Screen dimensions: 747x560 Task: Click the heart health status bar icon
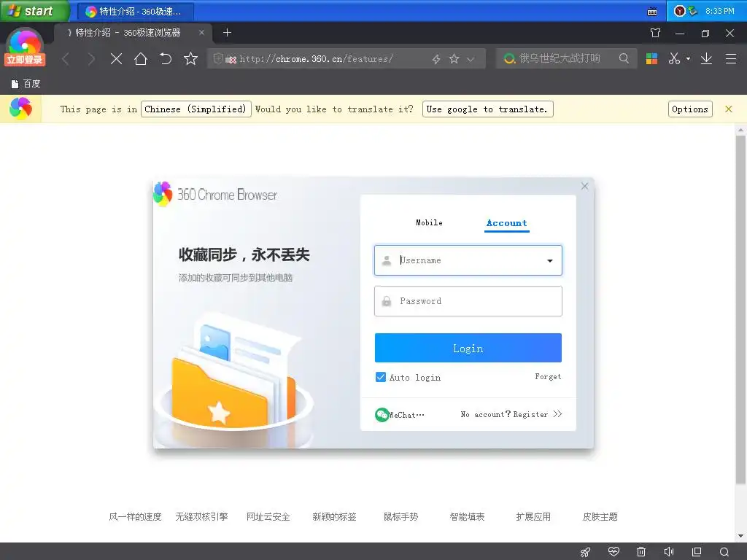(614, 551)
